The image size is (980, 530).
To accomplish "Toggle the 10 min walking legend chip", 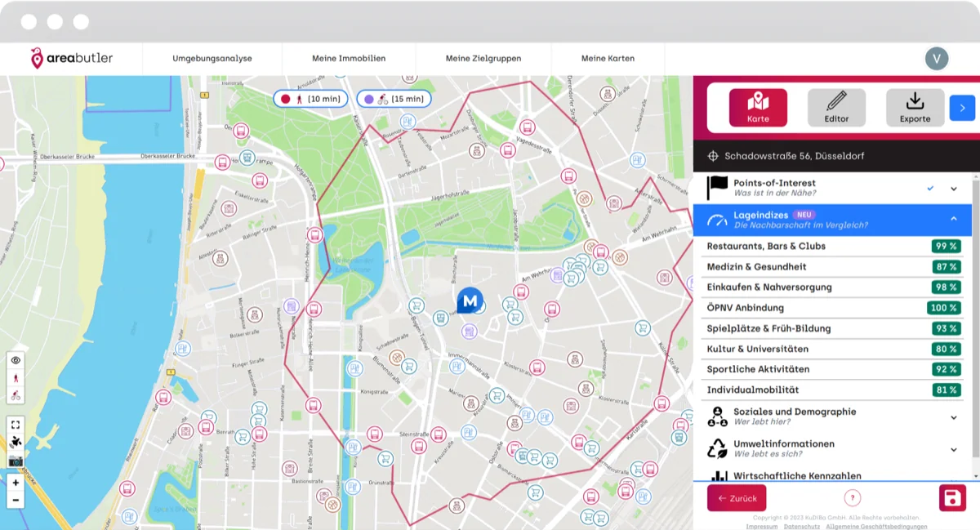I will coord(311,99).
